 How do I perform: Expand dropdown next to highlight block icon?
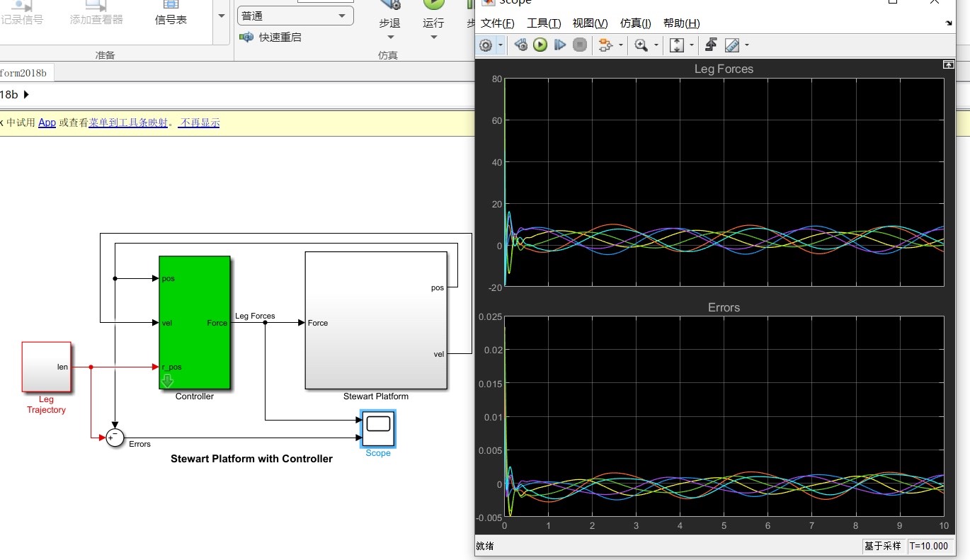[621, 45]
